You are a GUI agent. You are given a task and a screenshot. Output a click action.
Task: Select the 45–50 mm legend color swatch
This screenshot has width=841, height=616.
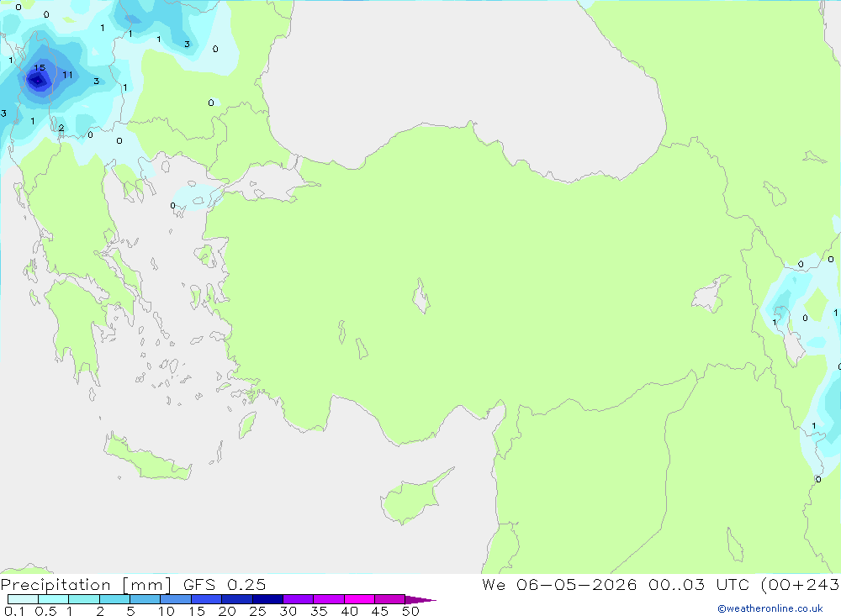tap(389, 599)
